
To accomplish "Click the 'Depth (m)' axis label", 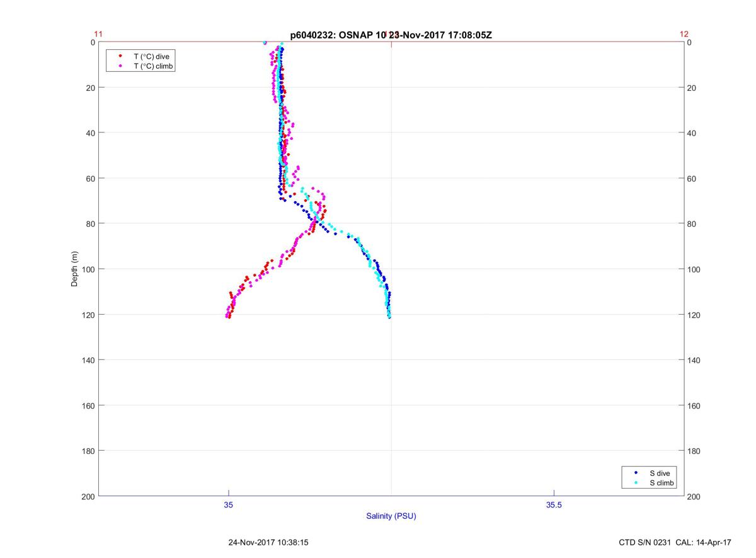I will 74,269.
